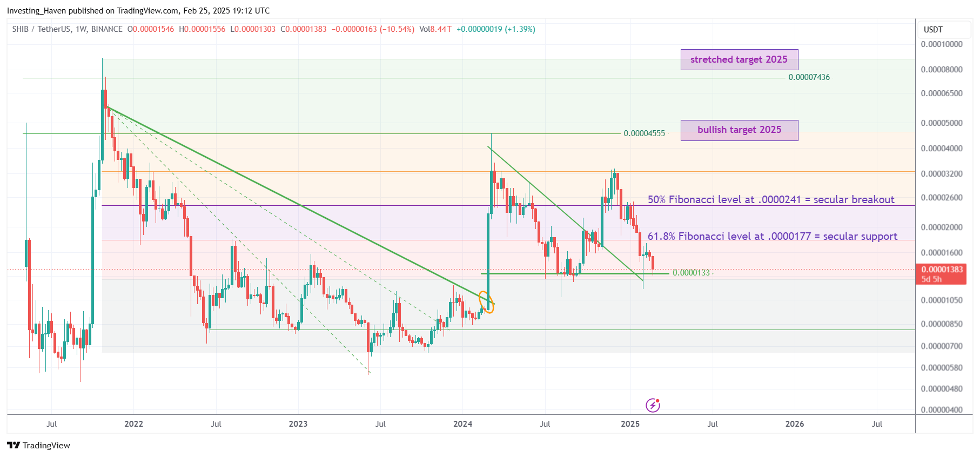Click the 'bullish target 2025' label box
This screenshot has width=980, height=457.
pos(739,130)
